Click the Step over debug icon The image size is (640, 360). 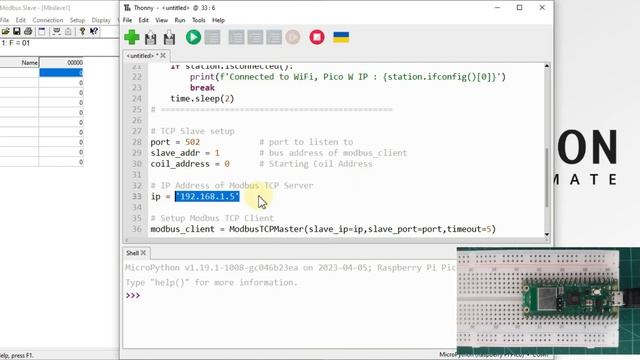236,37
